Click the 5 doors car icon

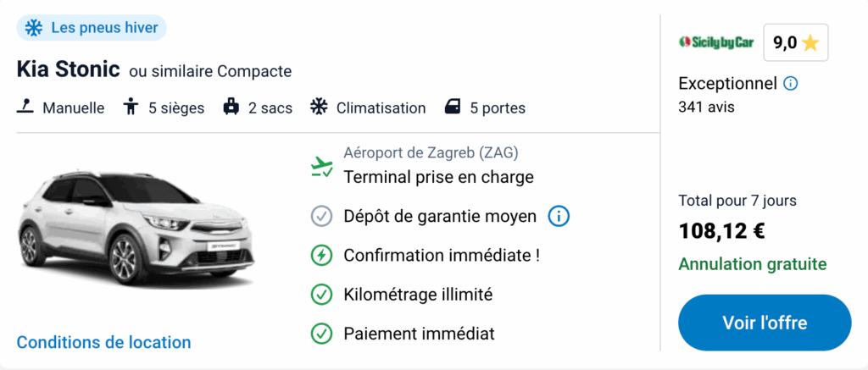tap(453, 108)
